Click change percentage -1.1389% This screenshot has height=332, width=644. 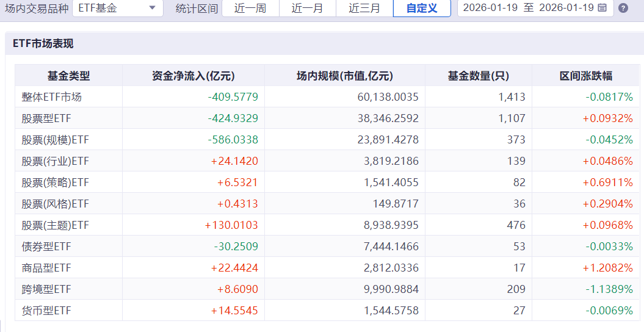(x=609, y=289)
